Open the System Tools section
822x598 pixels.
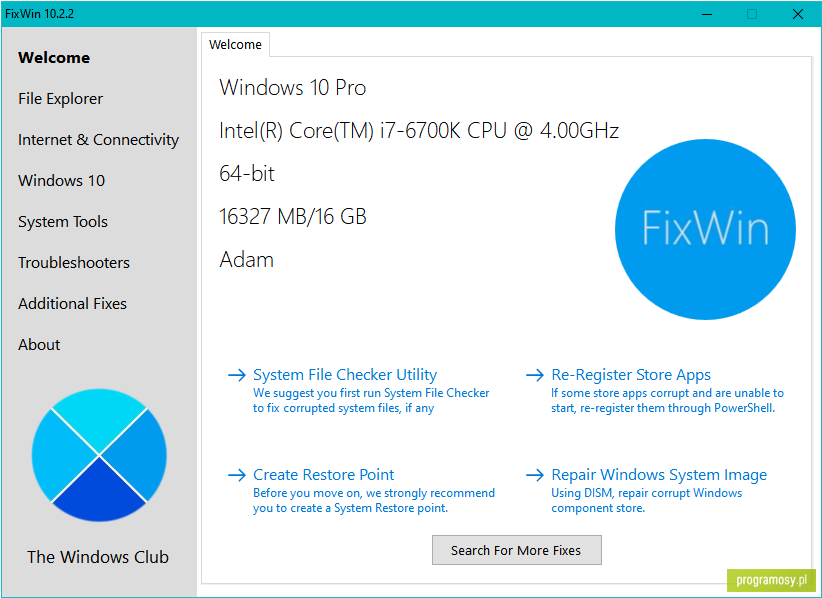pyautogui.click(x=63, y=222)
